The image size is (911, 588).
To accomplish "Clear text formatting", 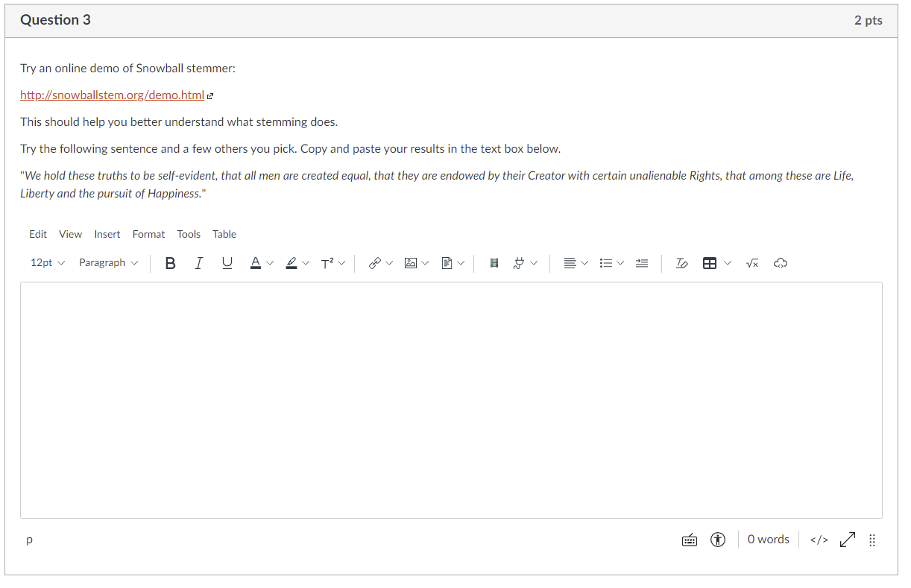I will coord(681,262).
